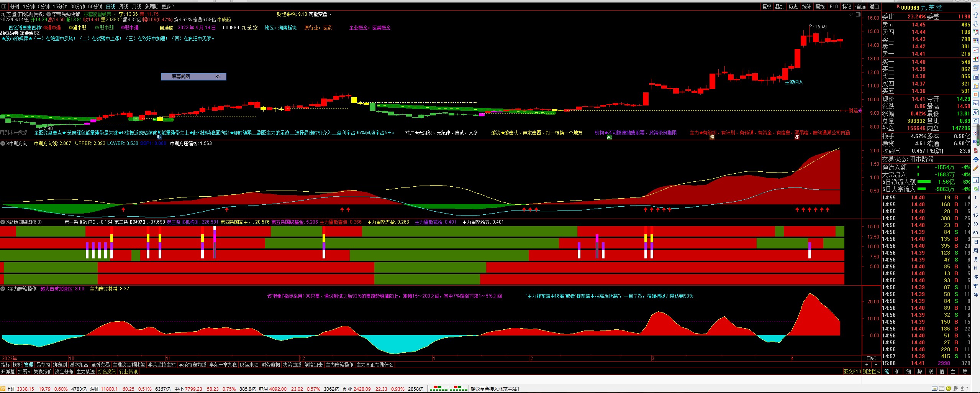Open the candlestick chart icon in right toolbar

coord(976,59)
